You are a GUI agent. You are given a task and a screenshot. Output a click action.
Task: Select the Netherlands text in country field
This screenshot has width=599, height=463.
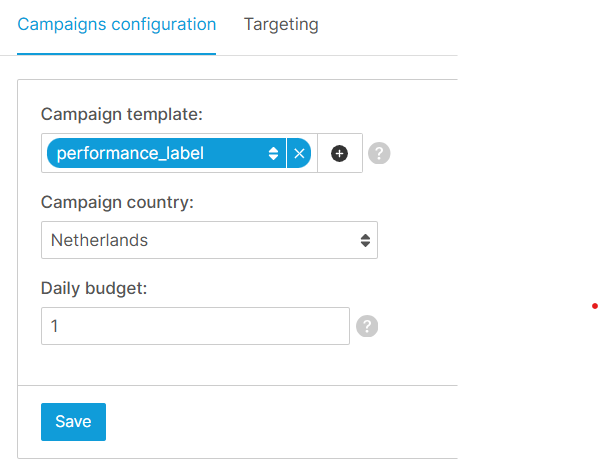pyautogui.click(x=99, y=240)
